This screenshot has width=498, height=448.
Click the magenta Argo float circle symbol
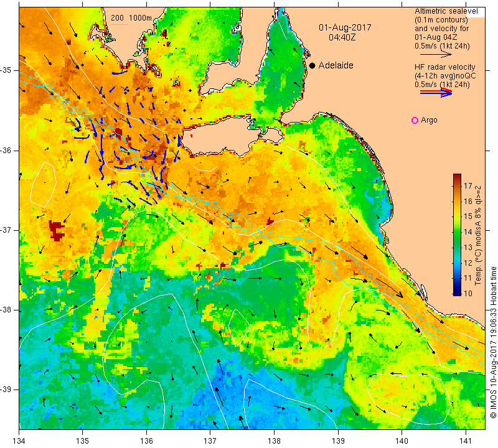point(415,120)
